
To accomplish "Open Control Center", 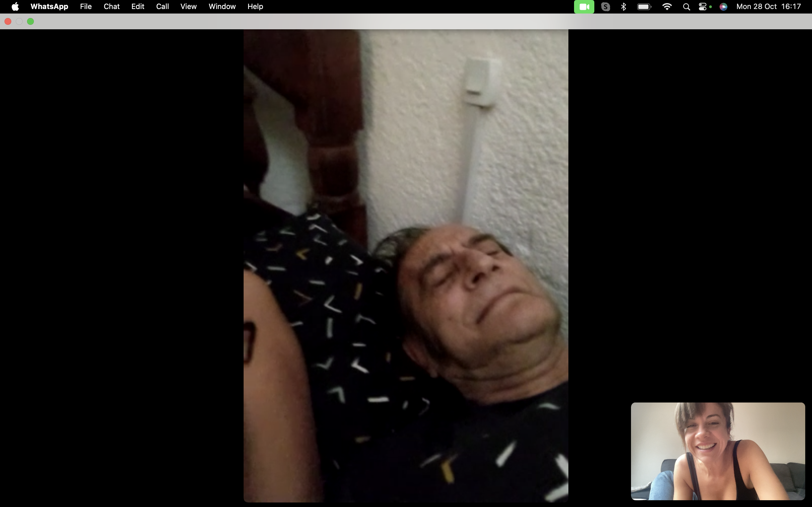I will 703,7.
